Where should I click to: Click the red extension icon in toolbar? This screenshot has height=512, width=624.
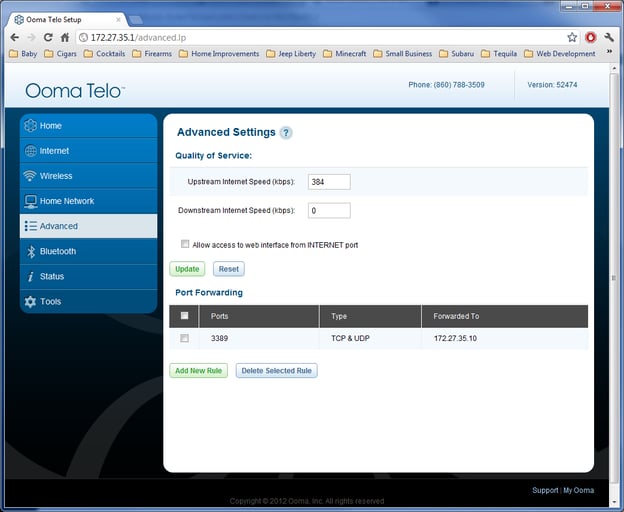[x=590, y=37]
